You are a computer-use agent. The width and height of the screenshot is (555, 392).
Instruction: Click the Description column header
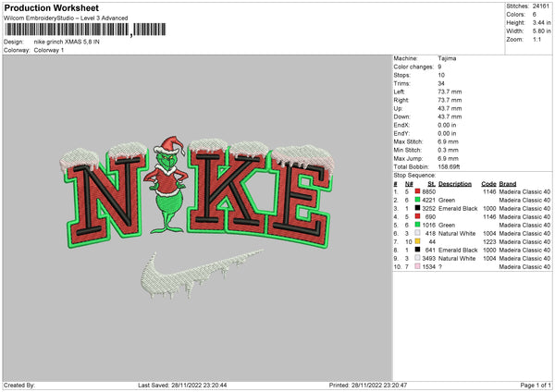455,184
